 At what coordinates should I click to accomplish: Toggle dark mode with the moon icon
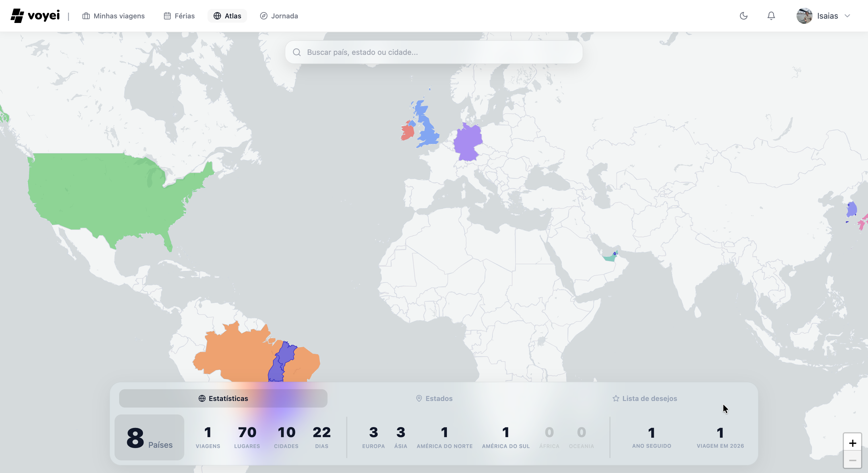pos(744,16)
